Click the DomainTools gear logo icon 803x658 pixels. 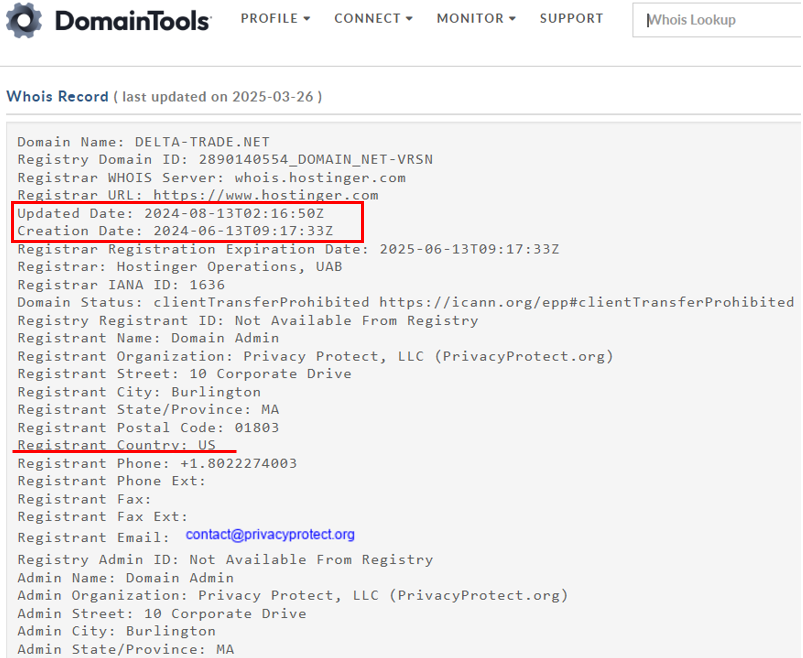[x=24, y=21]
